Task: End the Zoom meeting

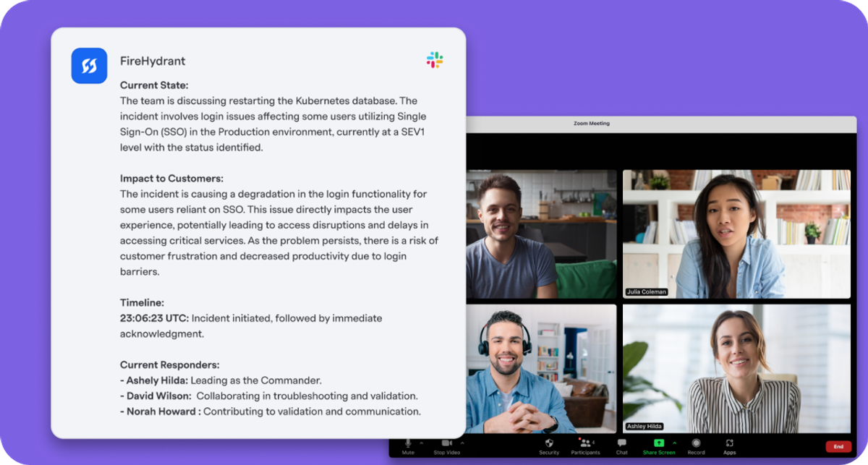Action: (x=838, y=447)
